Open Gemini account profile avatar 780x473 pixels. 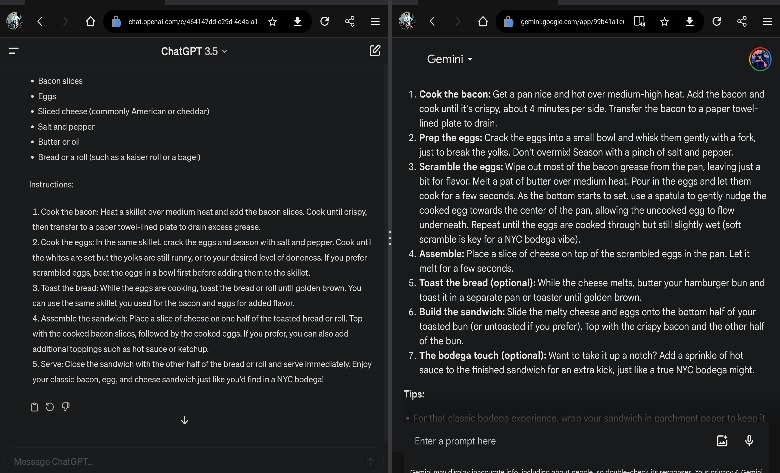tap(760, 59)
